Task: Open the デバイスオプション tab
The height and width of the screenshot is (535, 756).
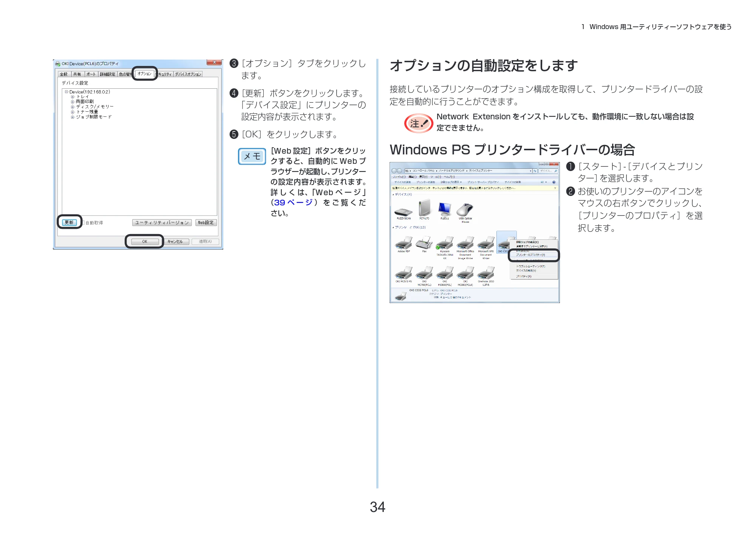Action: coord(188,74)
